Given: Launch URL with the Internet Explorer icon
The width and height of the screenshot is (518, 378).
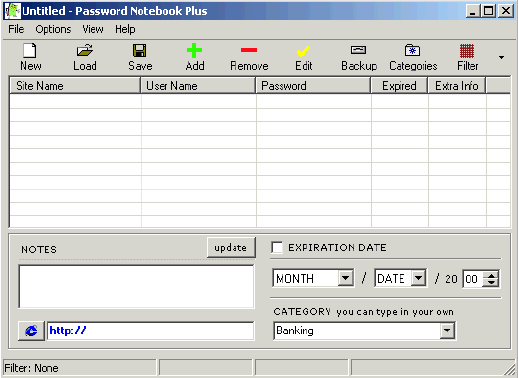Looking at the screenshot, I should pyautogui.click(x=31, y=331).
